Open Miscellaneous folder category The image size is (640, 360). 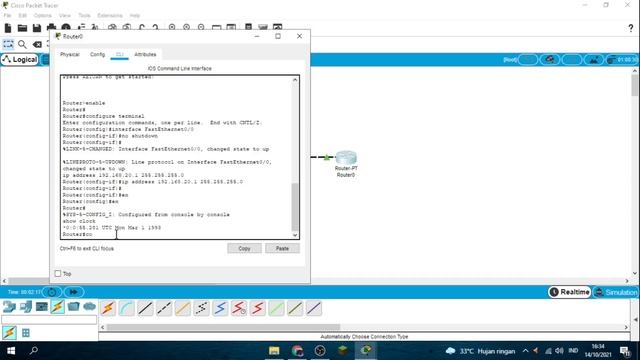pyautogui.click(x=73, y=307)
